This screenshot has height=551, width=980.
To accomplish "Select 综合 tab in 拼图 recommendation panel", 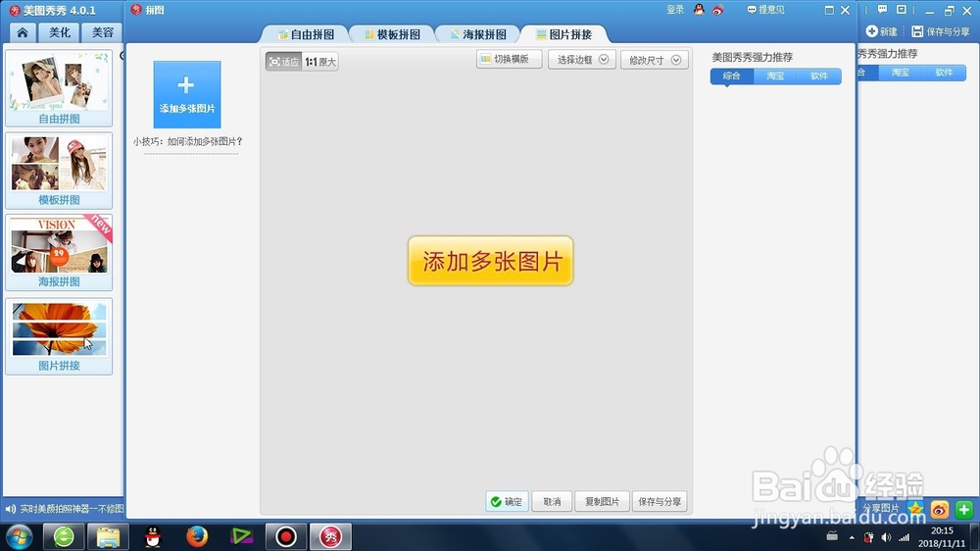I will point(732,75).
